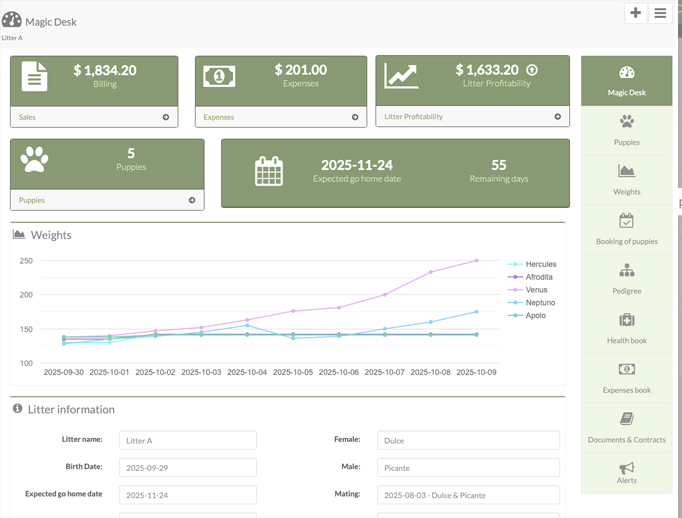This screenshot has height=518, width=682.
Task: Click the Puppies paw icon in sidebar
Action: [x=626, y=122]
